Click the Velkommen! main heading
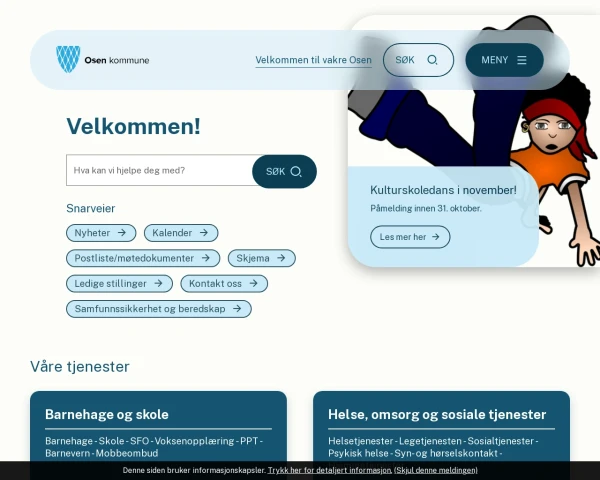The image size is (600, 480). [x=133, y=126]
